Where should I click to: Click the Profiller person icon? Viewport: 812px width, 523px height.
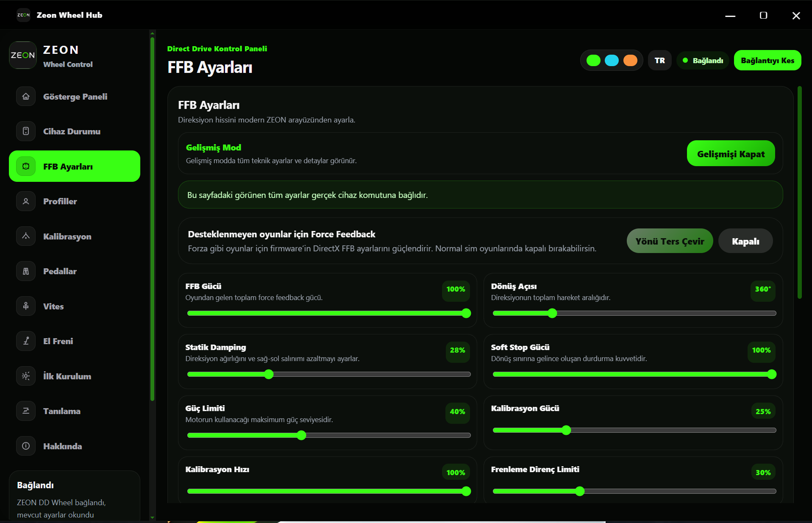click(x=26, y=201)
